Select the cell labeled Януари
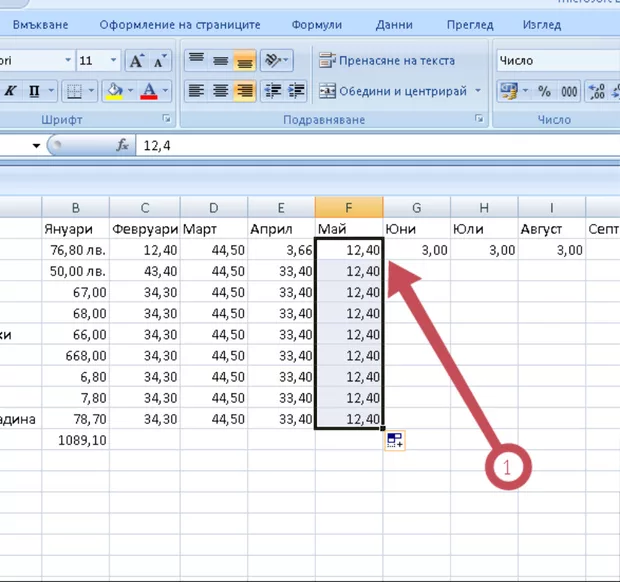 [x=76, y=229]
